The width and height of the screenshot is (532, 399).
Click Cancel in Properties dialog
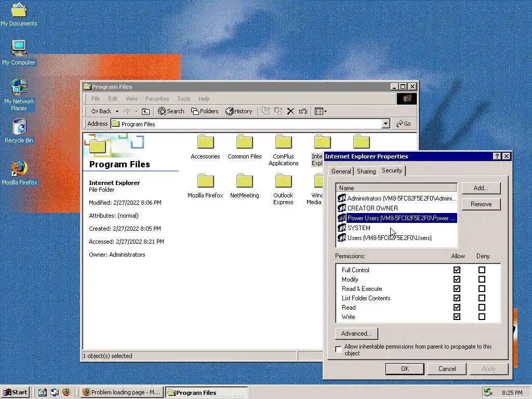447,369
